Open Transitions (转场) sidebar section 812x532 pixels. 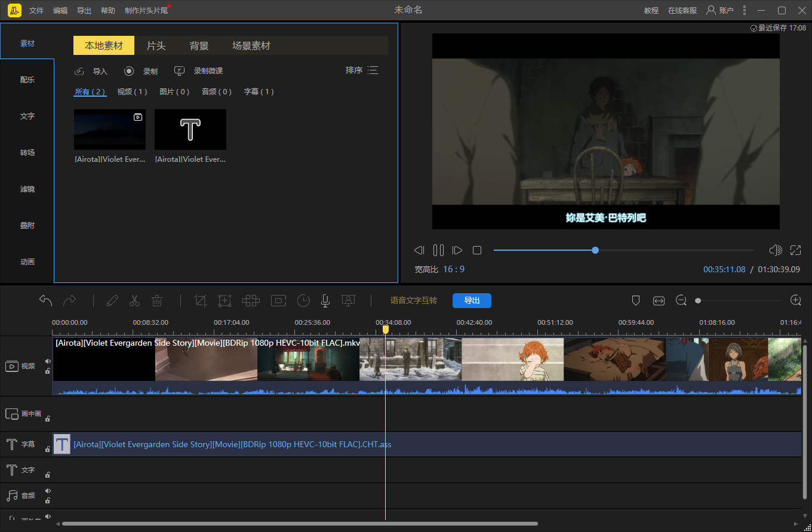click(x=27, y=153)
